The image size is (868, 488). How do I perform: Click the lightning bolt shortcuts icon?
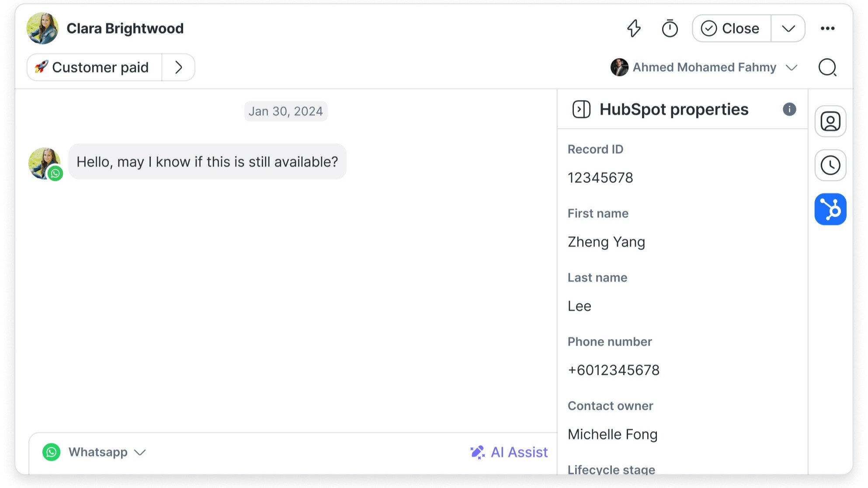pyautogui.click(x=634, y=29)
